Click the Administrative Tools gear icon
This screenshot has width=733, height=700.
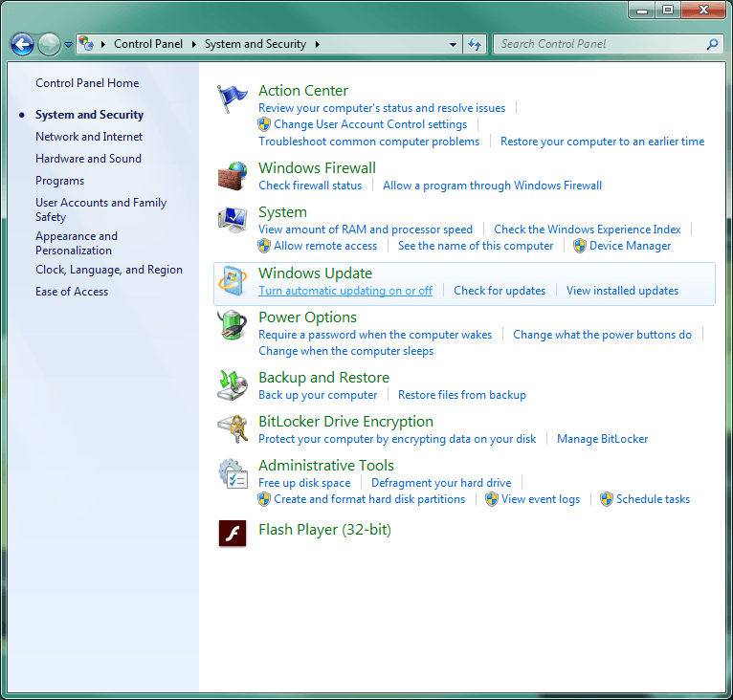click(233, 473)
